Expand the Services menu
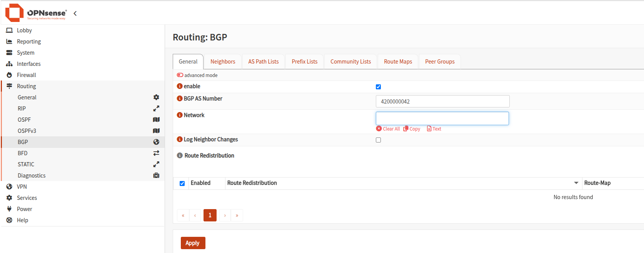 (x=83, y=198)
